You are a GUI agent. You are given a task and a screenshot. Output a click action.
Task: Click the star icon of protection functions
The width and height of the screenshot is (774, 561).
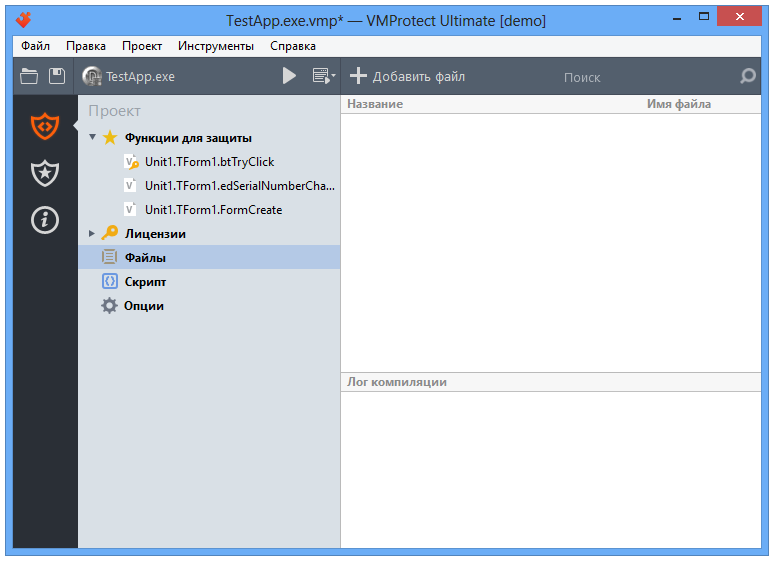pyautogui.click(x=110, y=138)
